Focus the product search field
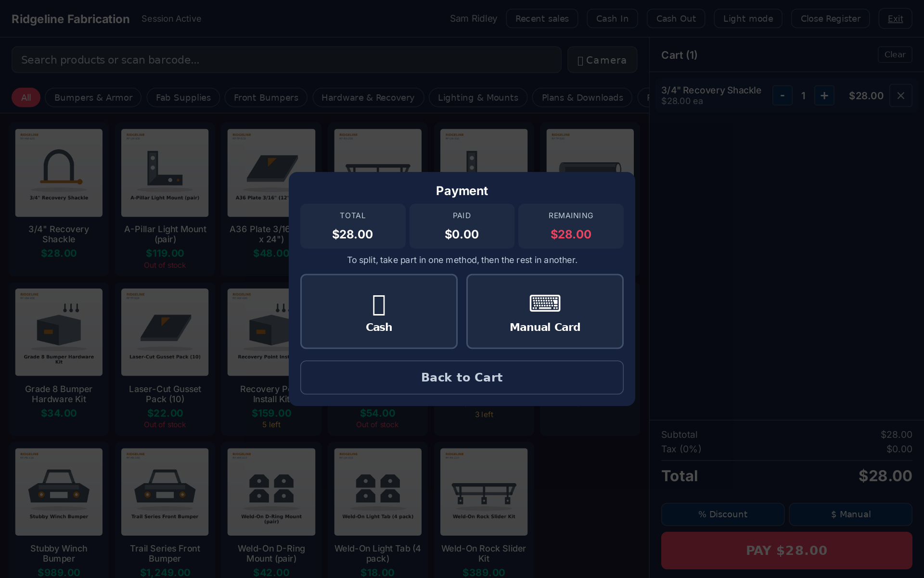Image resolution: width=924 pixels, height=578 pixels. 286,60
